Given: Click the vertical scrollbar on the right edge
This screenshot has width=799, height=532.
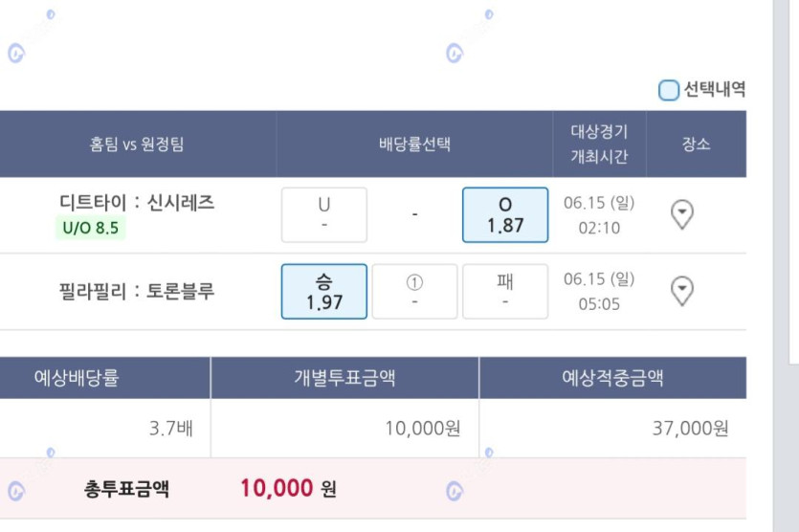Looking at the screenshot, I should [x=786, y=266].
